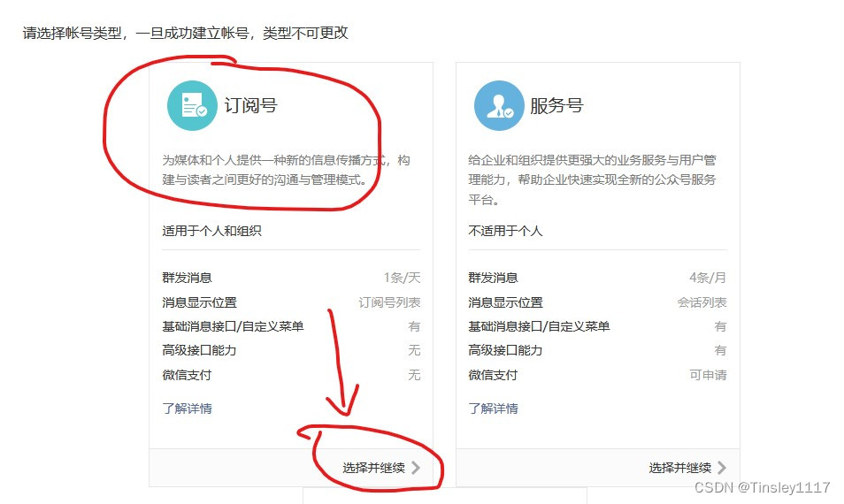
Task: Click the blue 服务号 account icon
Action: point(499,105)
